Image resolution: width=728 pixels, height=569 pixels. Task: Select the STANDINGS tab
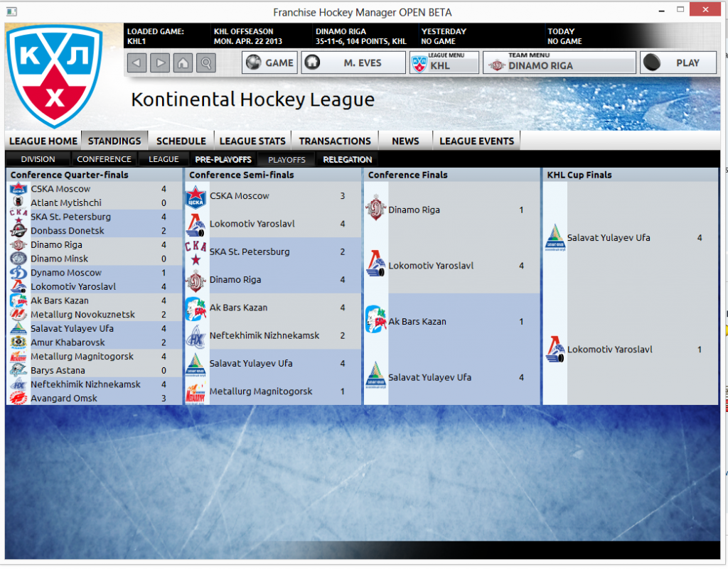(x=114, y=141)
